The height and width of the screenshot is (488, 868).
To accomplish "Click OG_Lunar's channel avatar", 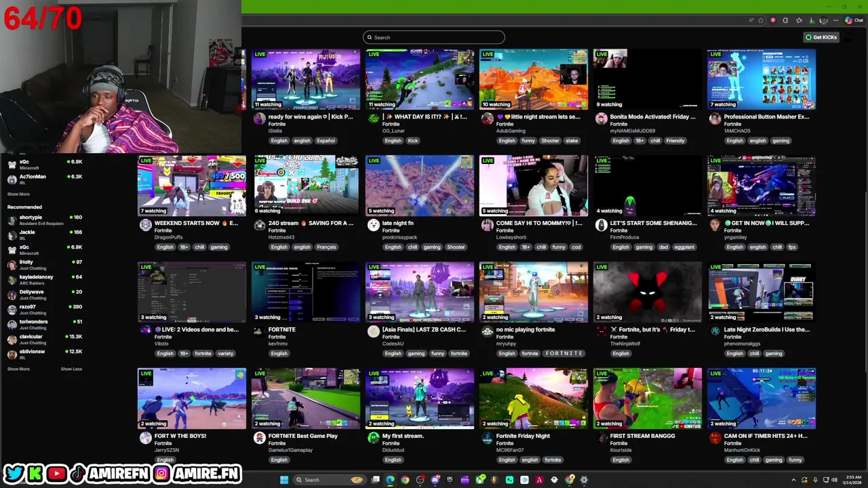I will click(374, 119).
